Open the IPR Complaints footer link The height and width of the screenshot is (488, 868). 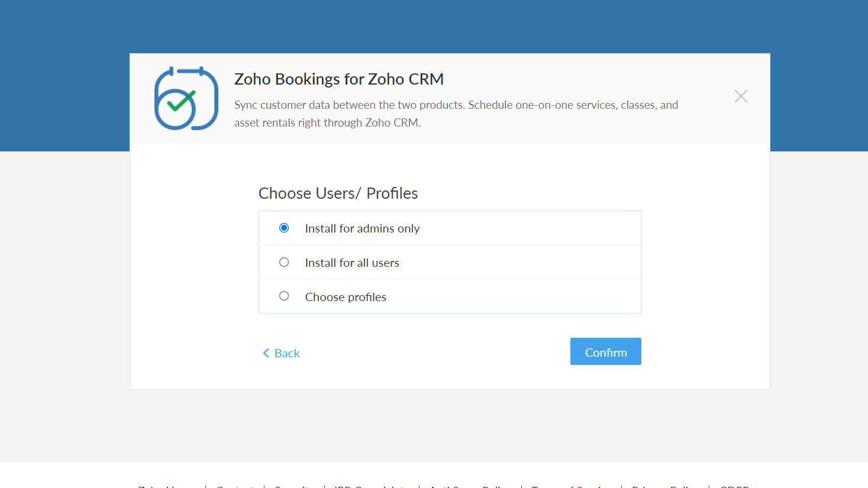point(372,486)
